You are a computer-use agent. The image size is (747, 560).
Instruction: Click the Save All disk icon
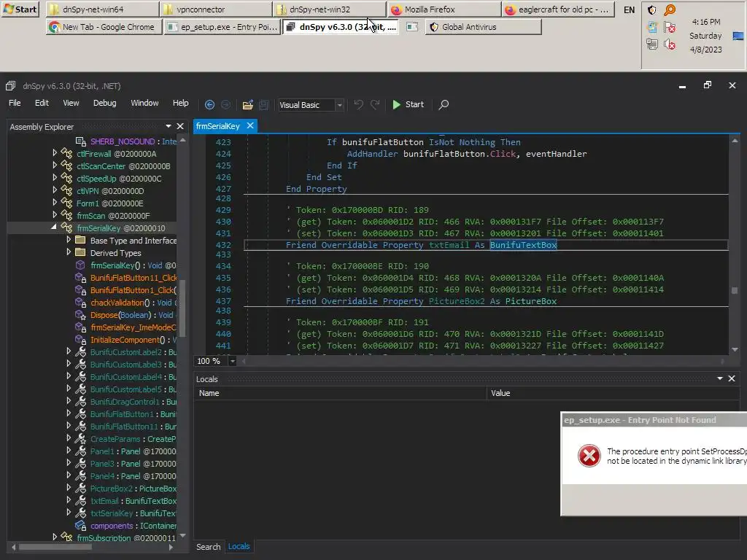pyautogui.click(x=264, y=105)
